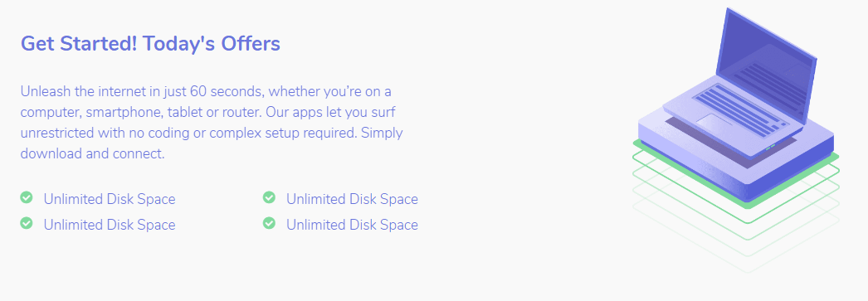Click the upper-right green check icon
Viewport: 868px width, 301px height.
[269, 197]
